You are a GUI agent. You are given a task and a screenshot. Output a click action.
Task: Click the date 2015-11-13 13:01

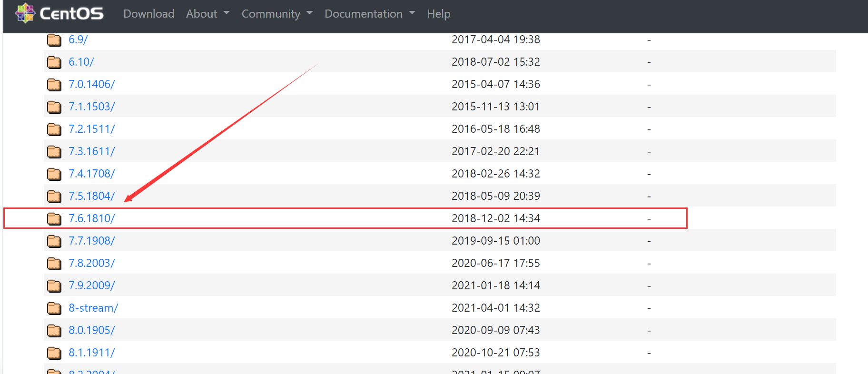pyautogui.click(x=496, y=107)
